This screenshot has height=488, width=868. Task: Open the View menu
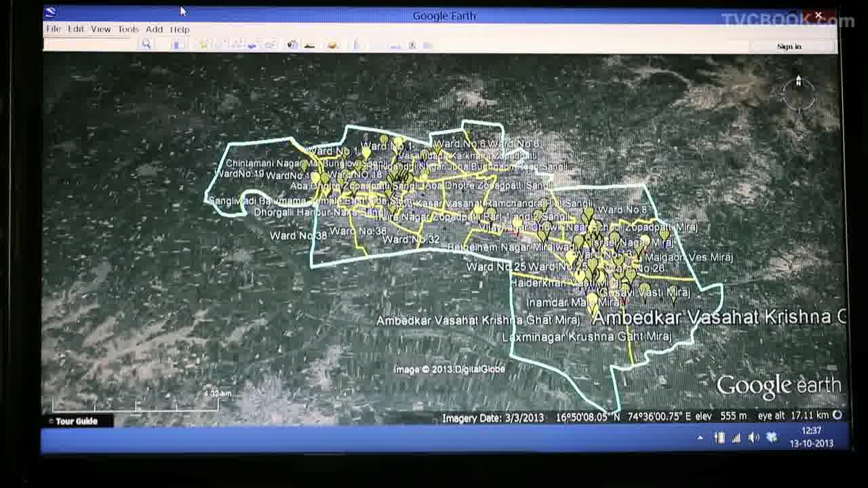coord(101,29)
